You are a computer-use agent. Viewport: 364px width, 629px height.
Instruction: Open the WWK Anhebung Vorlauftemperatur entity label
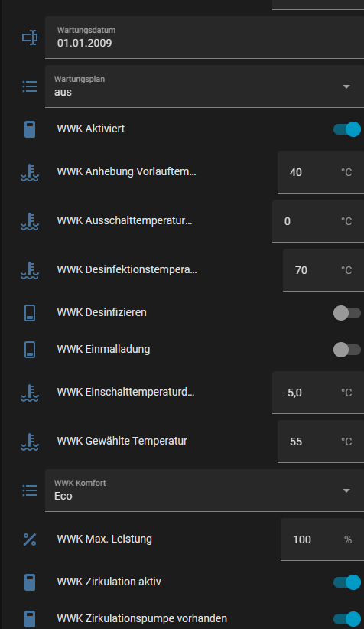(127, 171)
